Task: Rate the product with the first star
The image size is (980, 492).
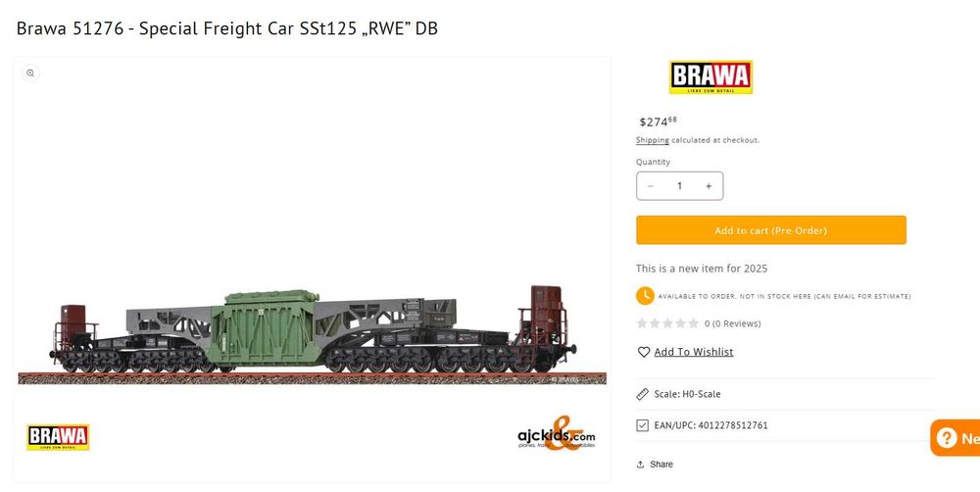Action: point(642,323)
